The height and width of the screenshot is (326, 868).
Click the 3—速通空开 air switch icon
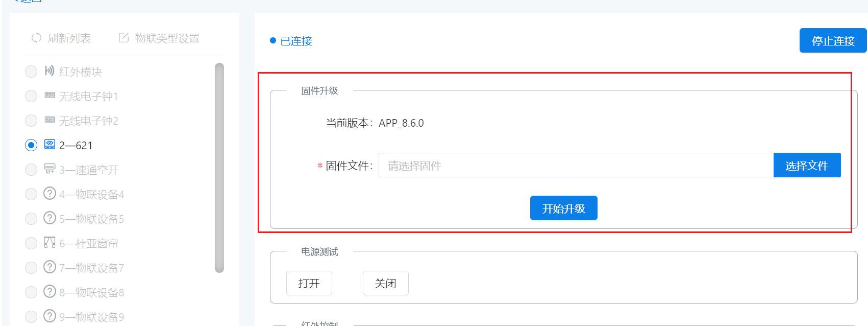tap(49, 169)
